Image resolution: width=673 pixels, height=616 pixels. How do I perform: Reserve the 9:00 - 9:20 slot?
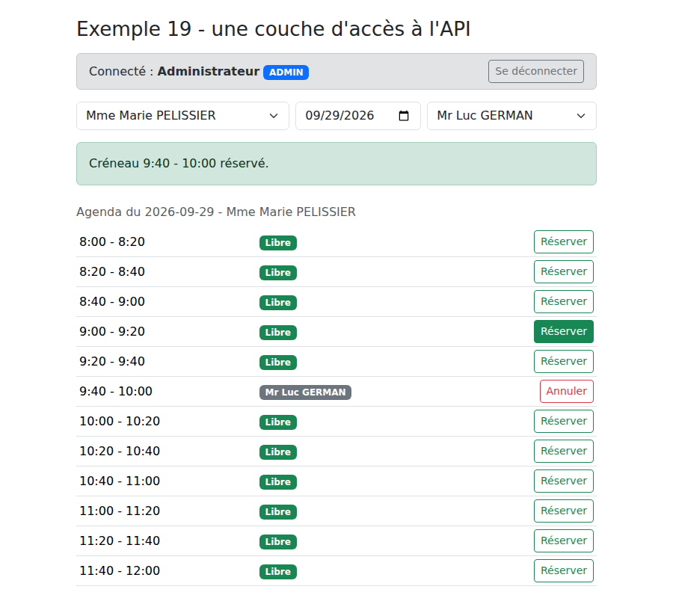(564, 332)
